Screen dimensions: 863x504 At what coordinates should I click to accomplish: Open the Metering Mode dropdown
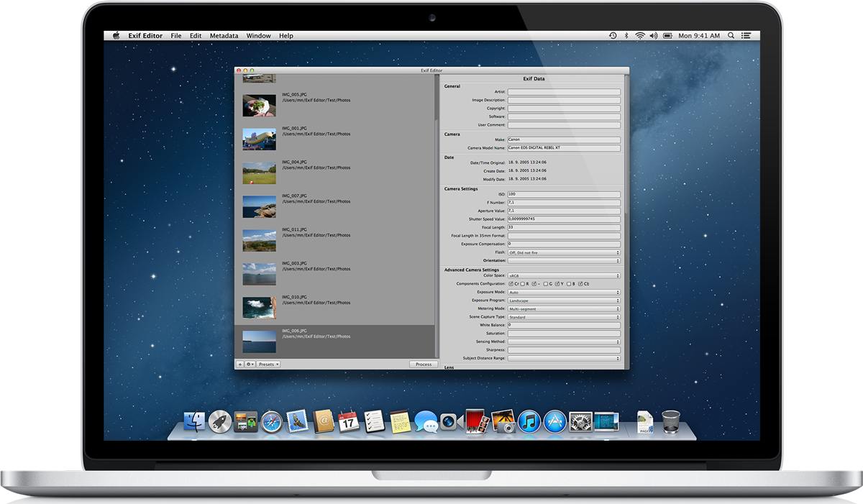(564, 309)
